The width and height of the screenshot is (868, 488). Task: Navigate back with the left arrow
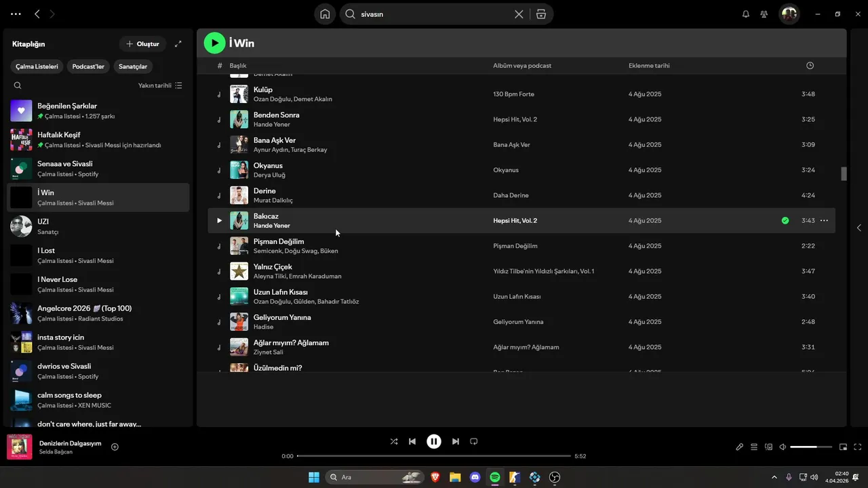tap(37, 14)
